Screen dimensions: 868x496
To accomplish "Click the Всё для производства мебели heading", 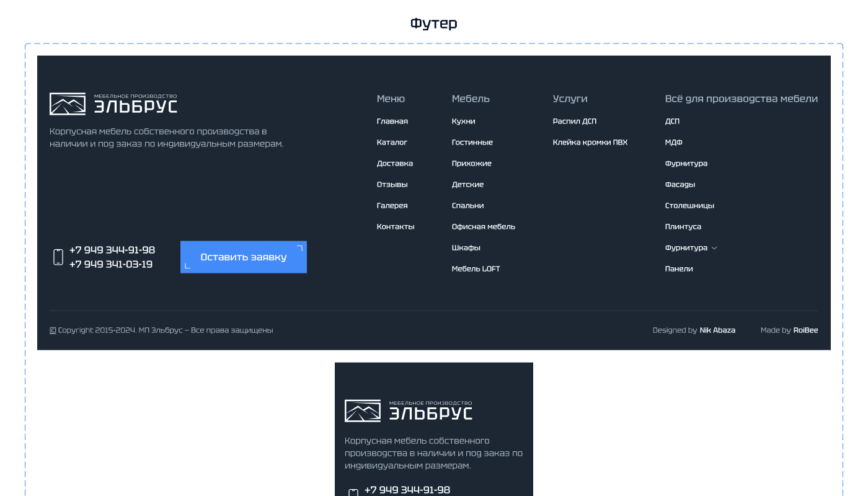I will click(x=742, y=99).
